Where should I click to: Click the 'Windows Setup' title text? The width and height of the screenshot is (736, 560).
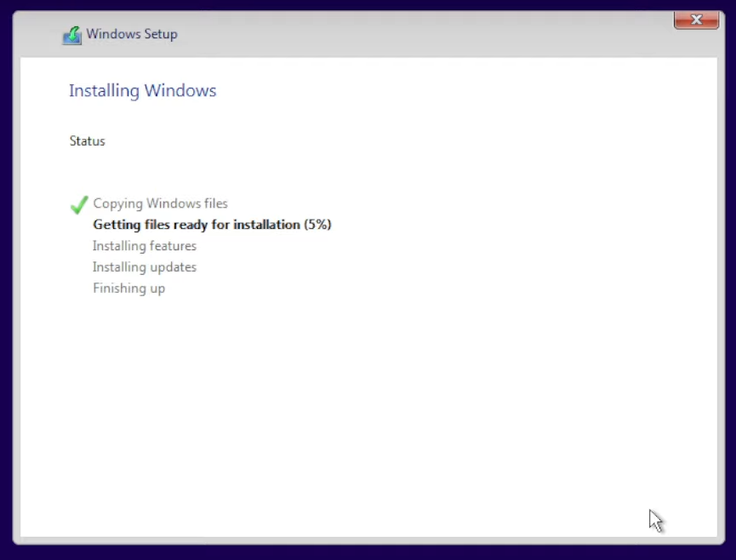(132, 34)
